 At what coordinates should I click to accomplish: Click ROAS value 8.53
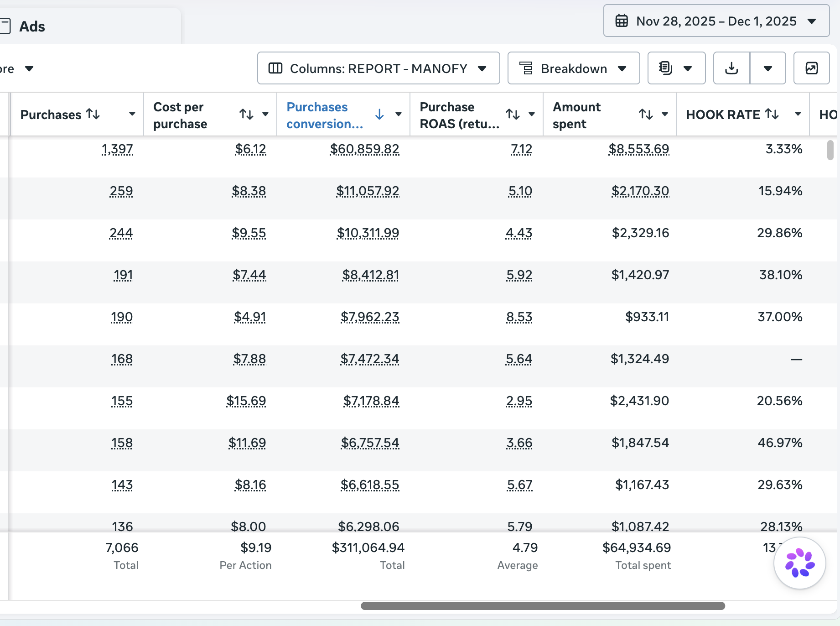pos(519,317)
